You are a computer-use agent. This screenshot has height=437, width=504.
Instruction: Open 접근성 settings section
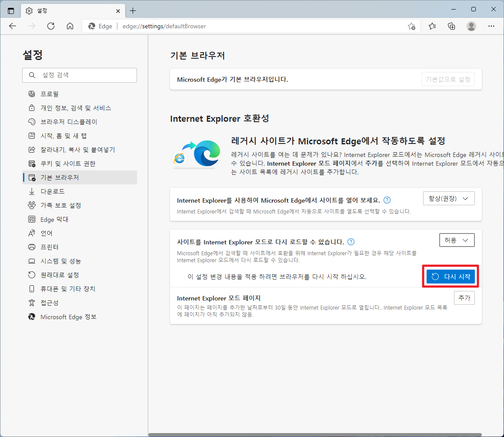[80, 303]
